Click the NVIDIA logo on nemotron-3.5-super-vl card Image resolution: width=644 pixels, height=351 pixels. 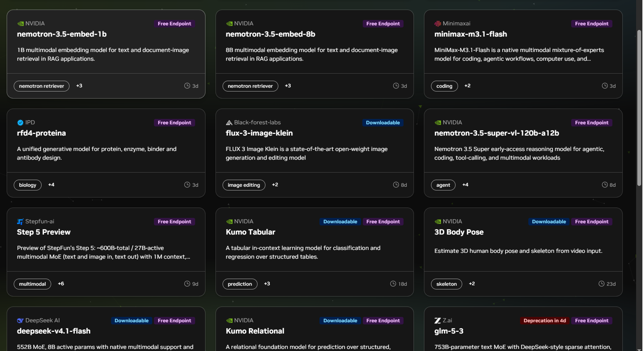tap(438, 123)
